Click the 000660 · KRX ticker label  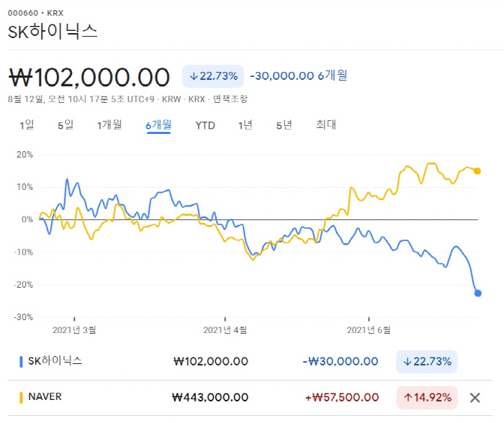[36, 13]
